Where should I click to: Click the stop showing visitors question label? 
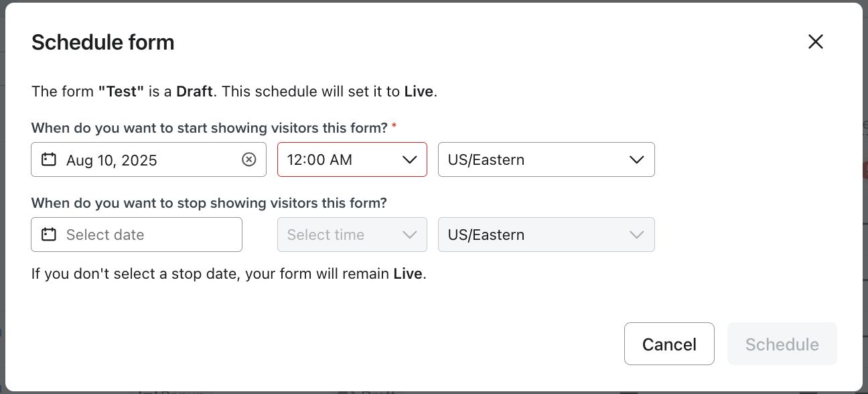point(209,202)
